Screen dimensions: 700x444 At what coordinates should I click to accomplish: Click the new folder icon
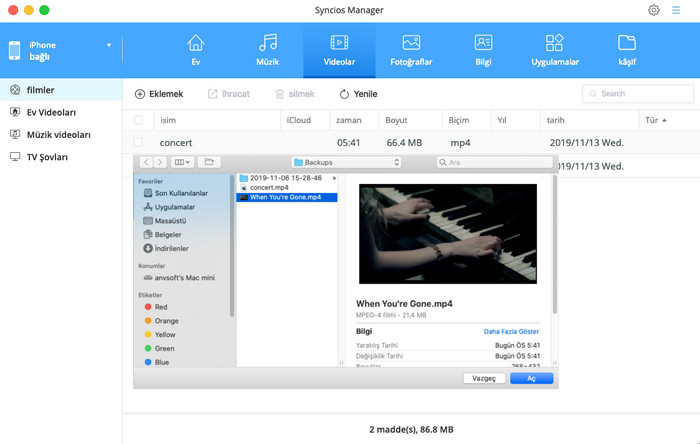pos(209,162)
